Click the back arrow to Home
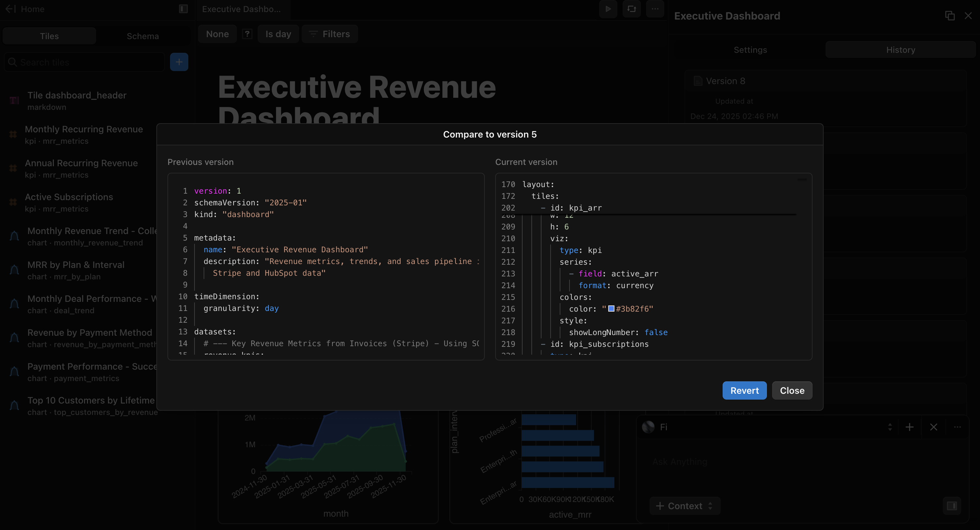The image size is (980, 530). click(x=11, y=9)
